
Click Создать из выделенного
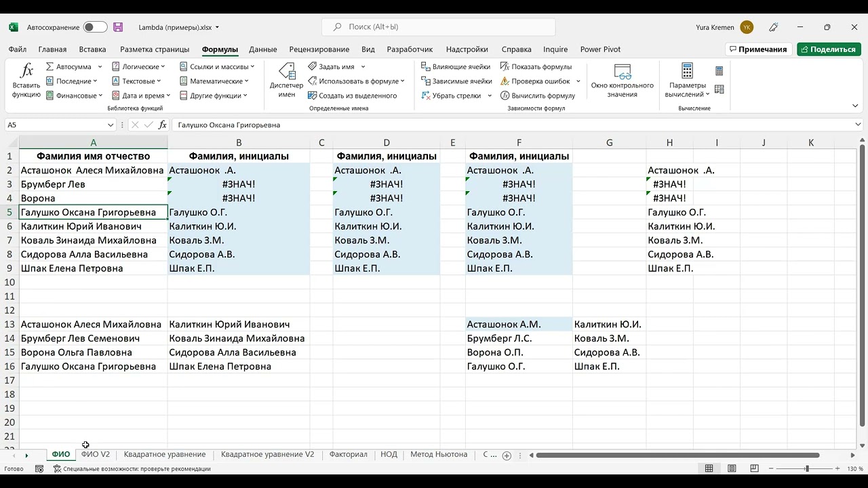pos(353,96)
